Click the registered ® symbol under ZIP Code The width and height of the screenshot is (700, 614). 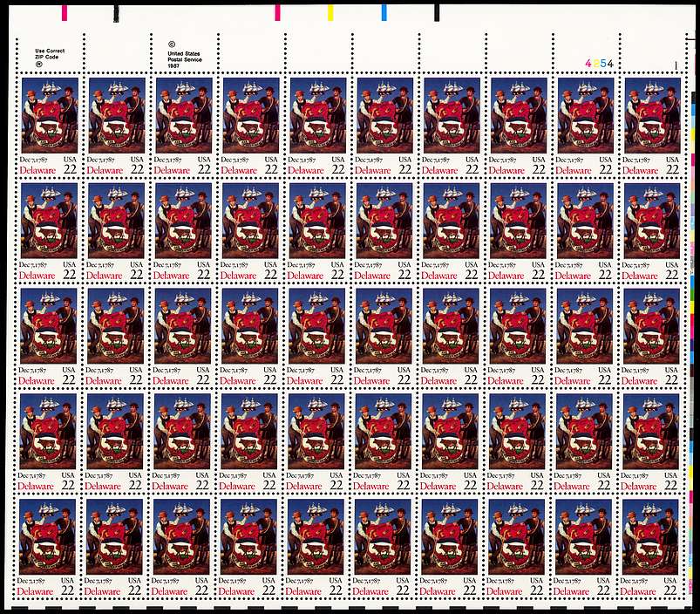click(39, 64)
